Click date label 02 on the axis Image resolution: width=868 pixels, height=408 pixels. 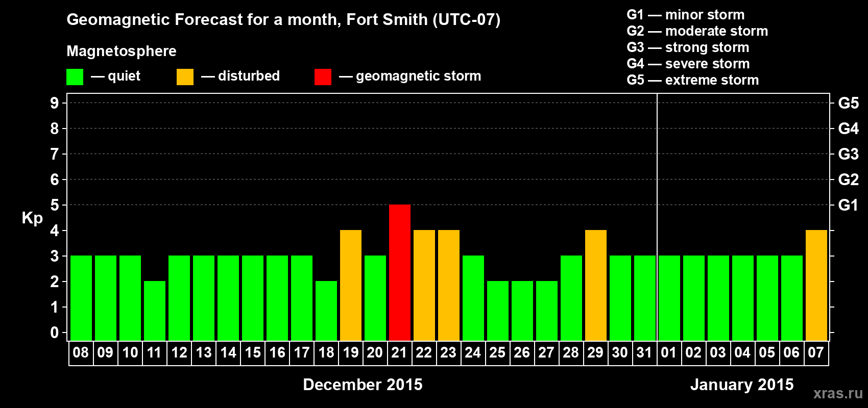pyautogui.click(x=693, y=352)
